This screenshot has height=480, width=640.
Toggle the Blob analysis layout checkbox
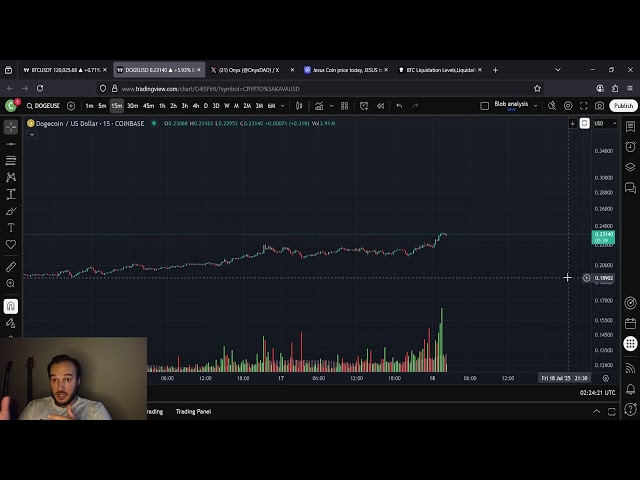click(x=485, y=105)
